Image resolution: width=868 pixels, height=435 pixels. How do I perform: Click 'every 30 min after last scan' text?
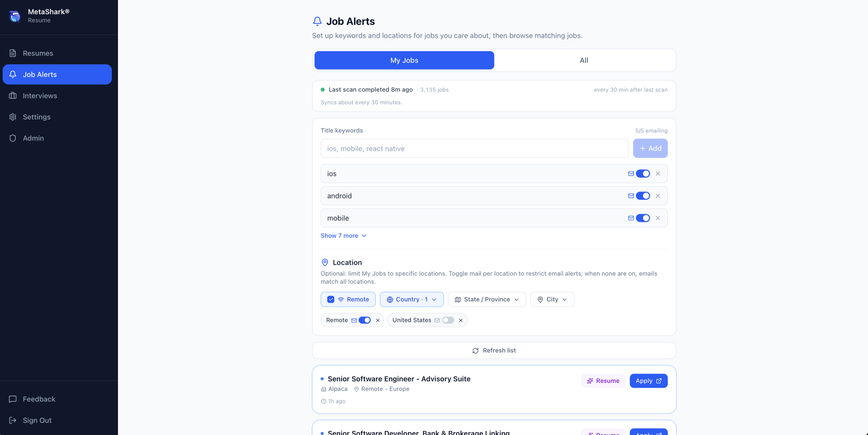pos(630,90)
